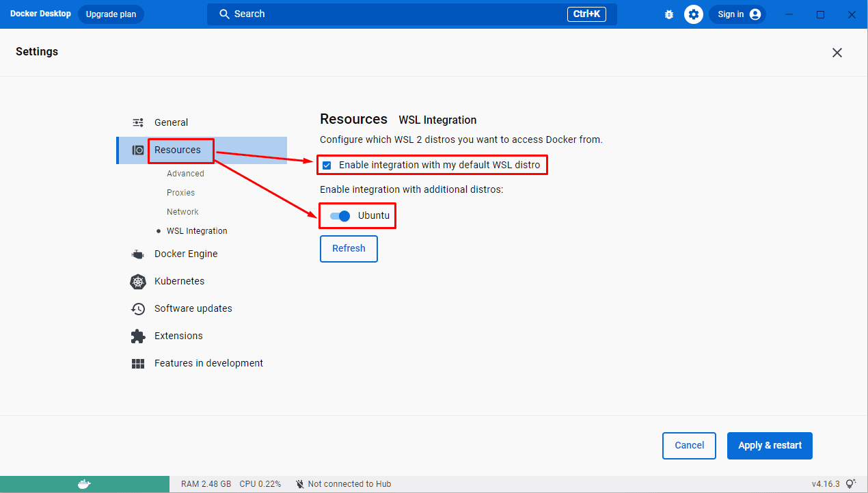Select the Resources section

202,150
